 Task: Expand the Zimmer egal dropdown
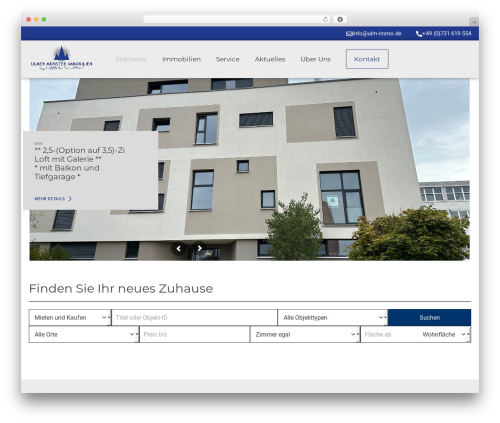(305, 334)
